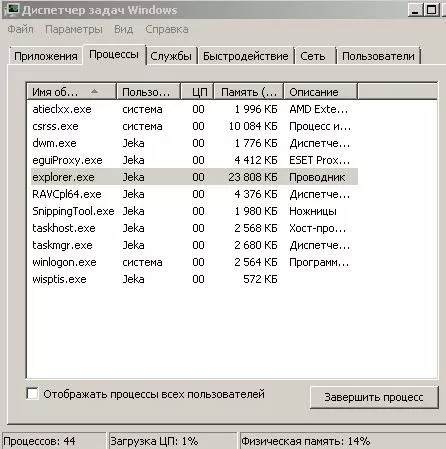Select the atieclxx.exe process row
This screenshot has width=446, height=449.
pos(194,109)
